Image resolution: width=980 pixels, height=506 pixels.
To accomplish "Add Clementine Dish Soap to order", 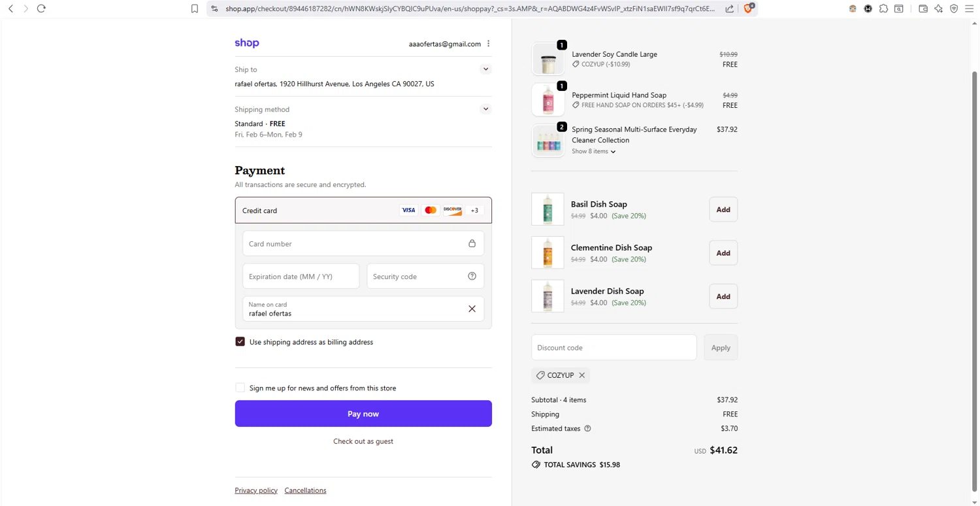I will [723, 253].
